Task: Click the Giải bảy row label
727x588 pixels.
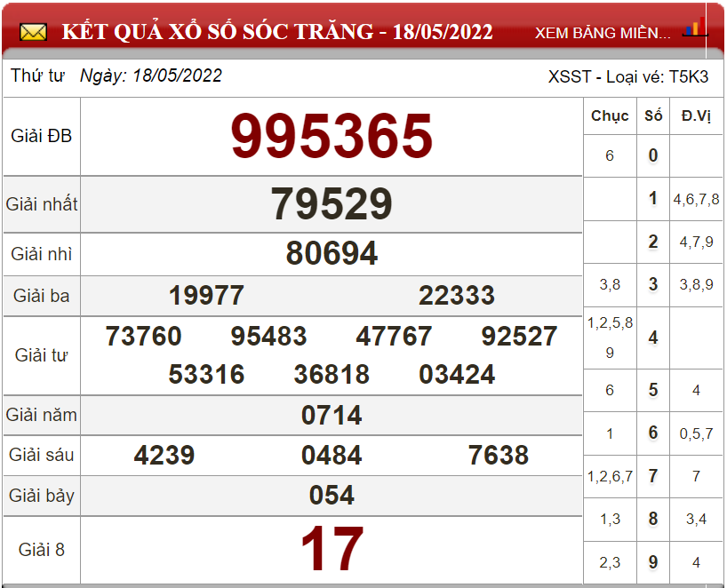Action: click(x=41, y=496)
